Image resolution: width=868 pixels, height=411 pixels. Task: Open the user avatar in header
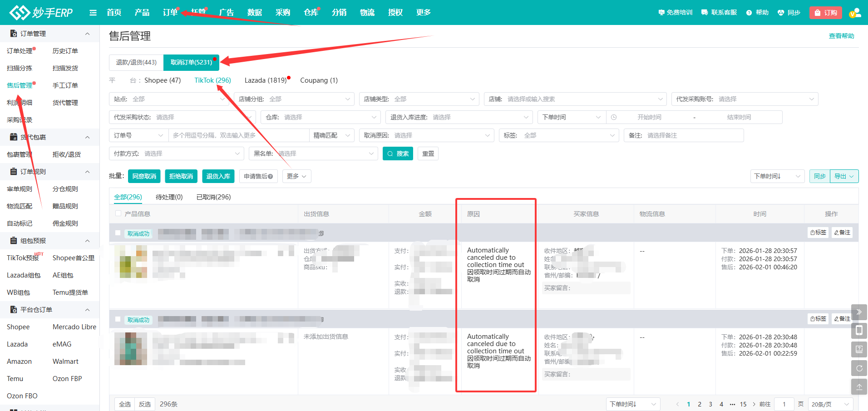[855, 13]
